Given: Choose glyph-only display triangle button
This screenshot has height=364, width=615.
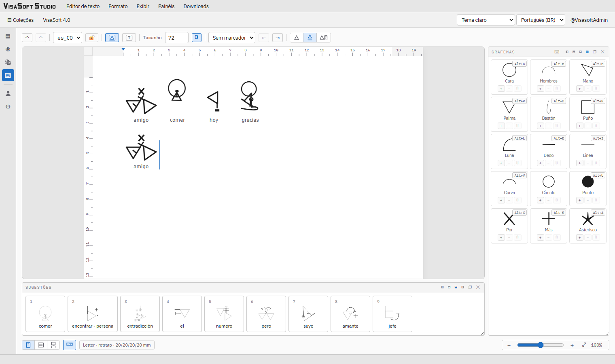Looking at the screenshot, I should point(297,38).
